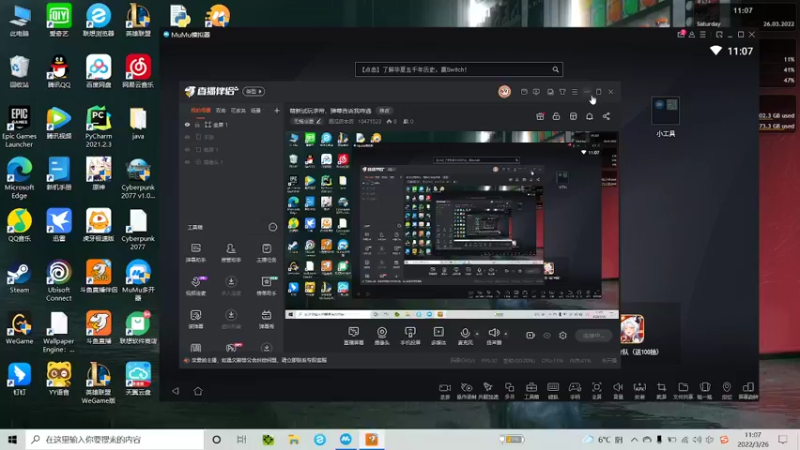Open 弹幕助手 tool in toolbox
This screenshot has height=450, width=800.
tap(195, 252)
